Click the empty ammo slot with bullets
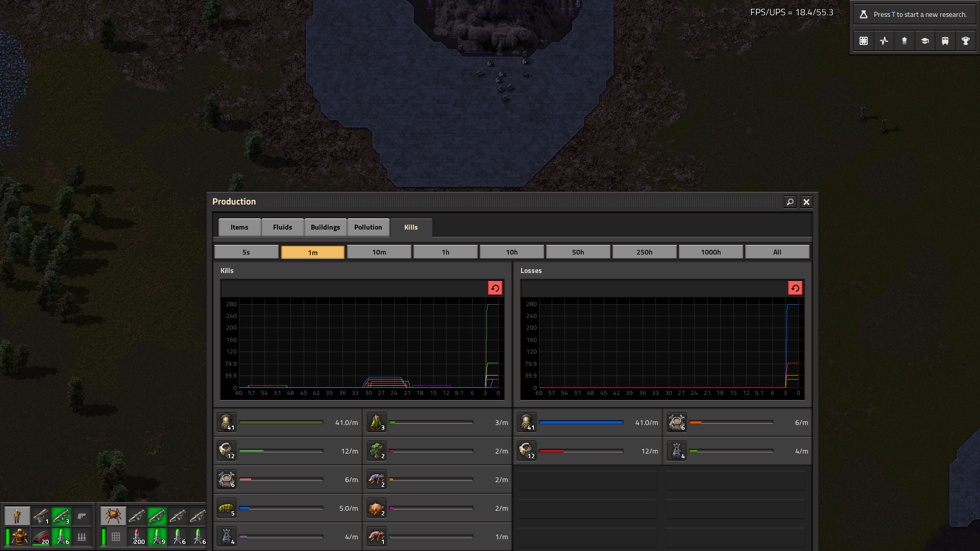 pos(82,537)
